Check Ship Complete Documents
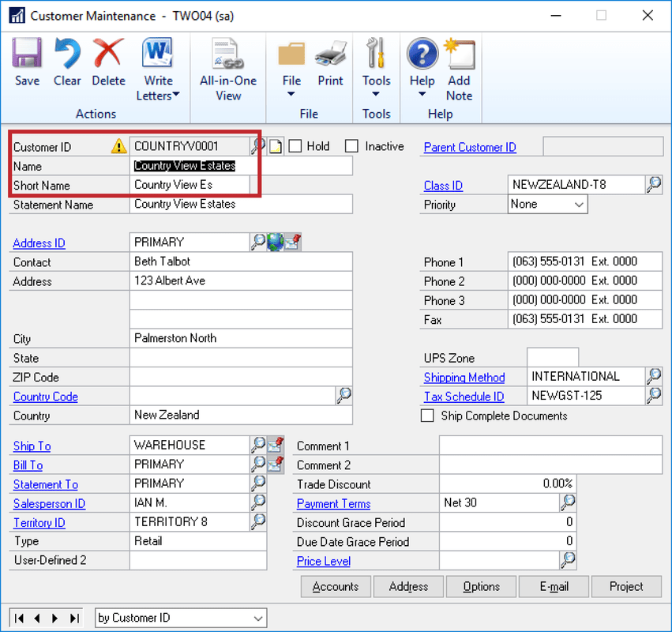The height and width of the screenshot is (632, 672). click(426, 416)
